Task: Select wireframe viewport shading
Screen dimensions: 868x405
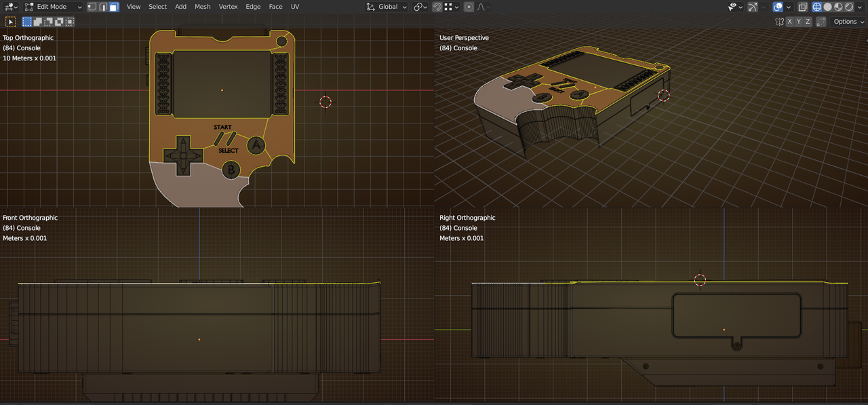Action: (x=817, y=7)
